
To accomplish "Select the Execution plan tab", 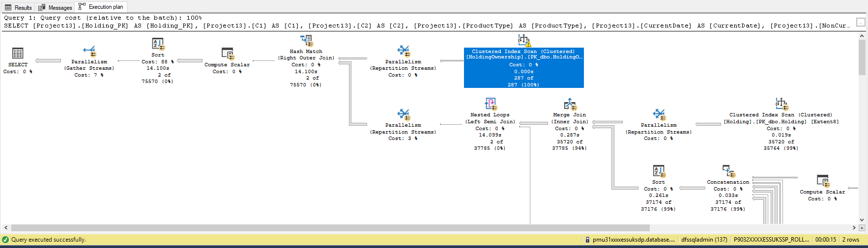I will point(101,7).
